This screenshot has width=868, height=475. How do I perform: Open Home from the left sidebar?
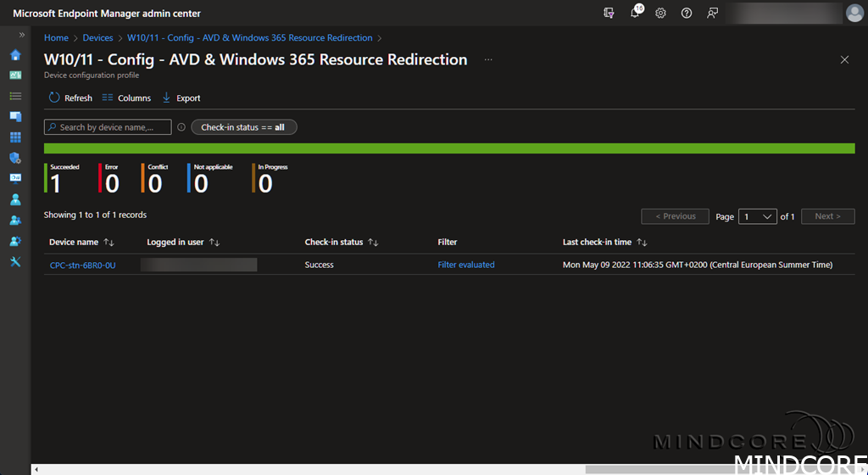[x=15, y=55]
